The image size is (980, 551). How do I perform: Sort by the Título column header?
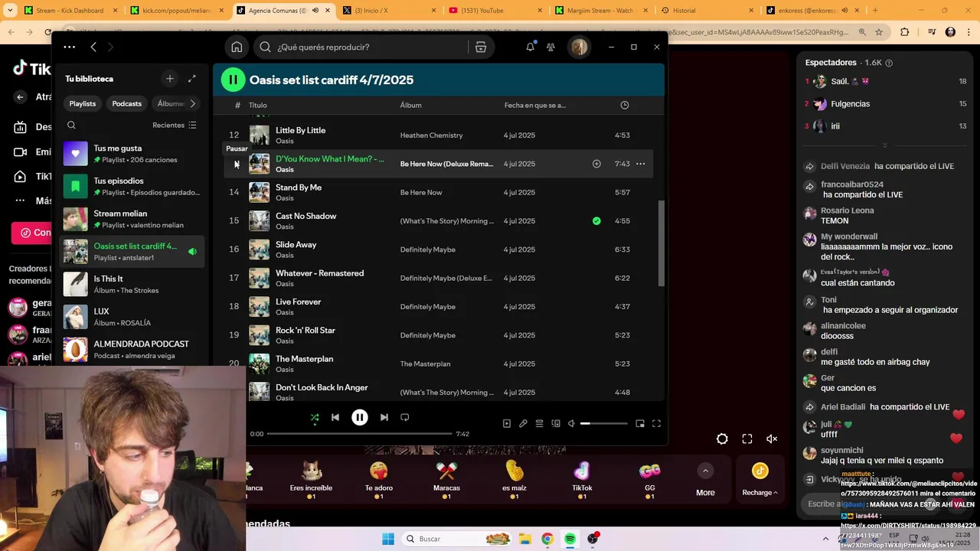pyautogui.click(x=258, y=105)
